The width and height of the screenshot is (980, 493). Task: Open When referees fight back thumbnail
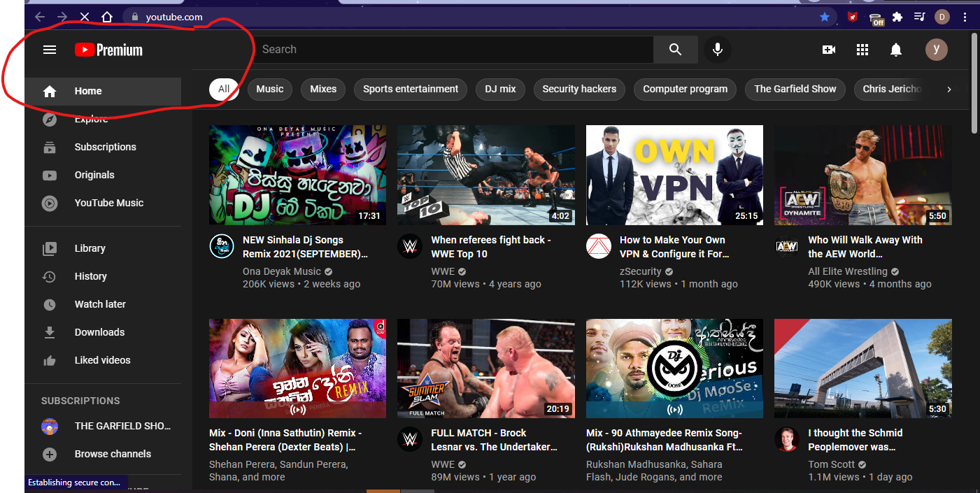(486, 175)
